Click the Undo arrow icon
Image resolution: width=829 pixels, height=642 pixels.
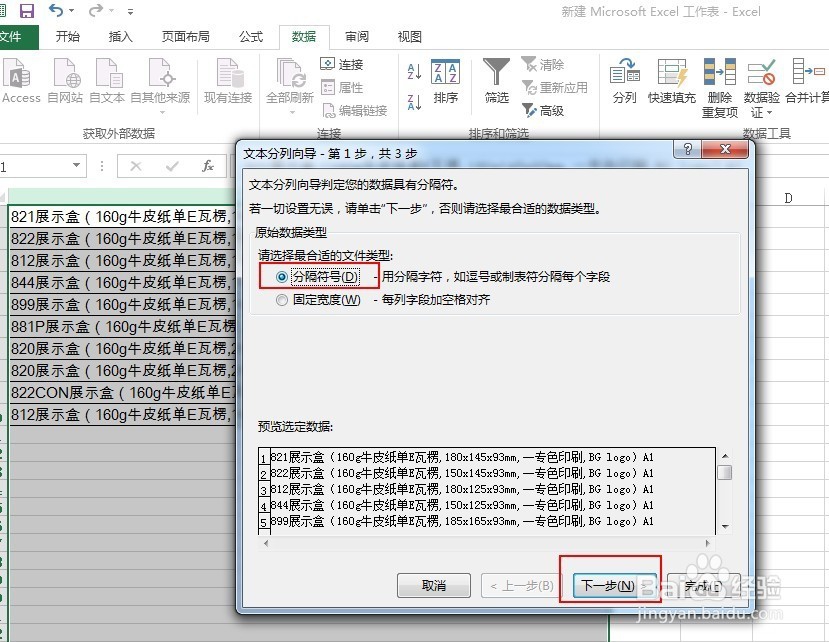[x=56, y=10]
